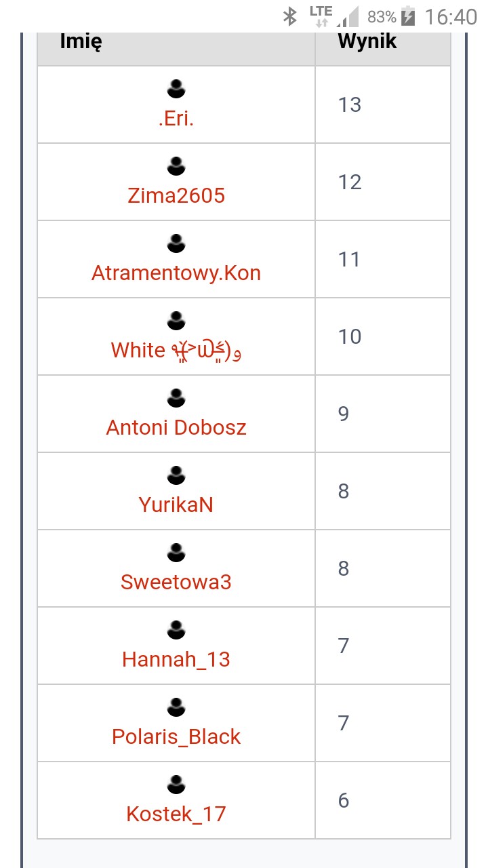The height and width of the screenshot is (868, 488).
Task: Tap the Bluetooth icon in status bar
Action: tap(290, 16)
